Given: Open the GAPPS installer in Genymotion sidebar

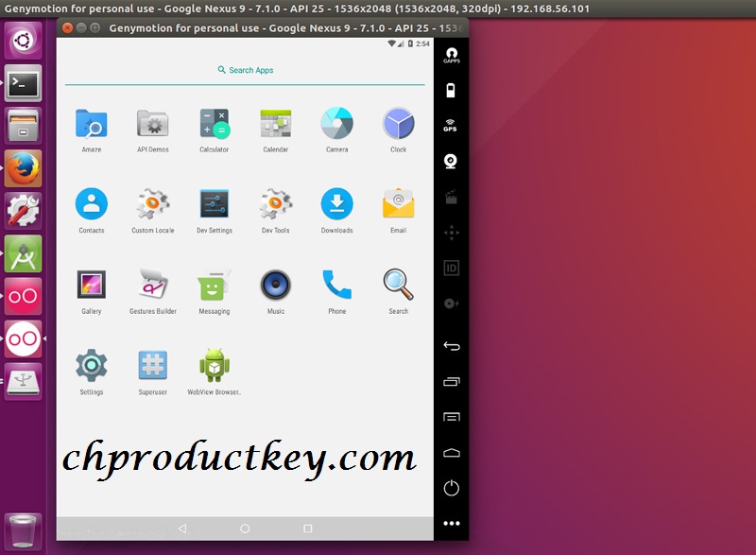Looking at the screenshot, I should (x=452, y=55).
